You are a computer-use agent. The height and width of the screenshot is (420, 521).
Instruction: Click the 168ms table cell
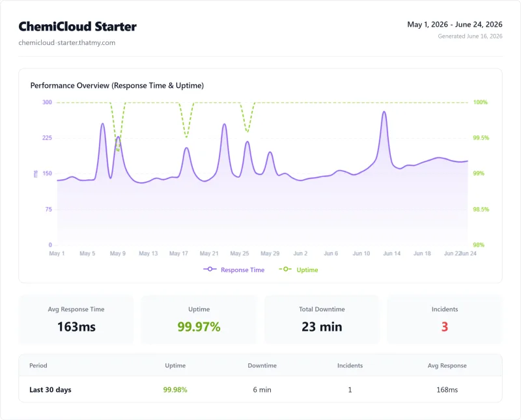tap(447, 389)
